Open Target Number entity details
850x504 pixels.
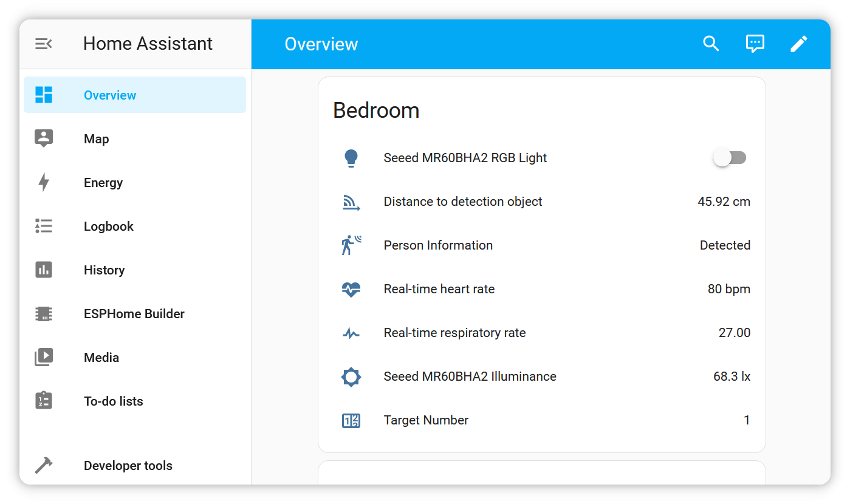[x=542, y=420]
